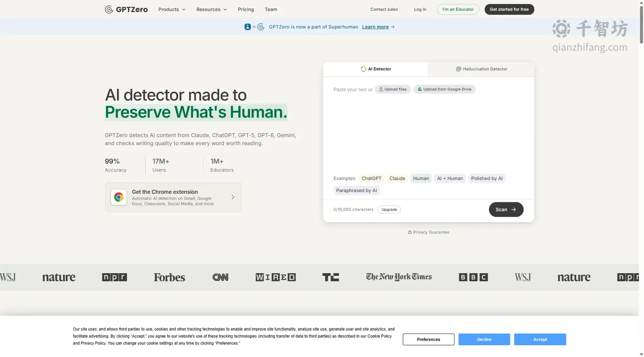Open the Privacy Guarantee link

tap(428, 232)
